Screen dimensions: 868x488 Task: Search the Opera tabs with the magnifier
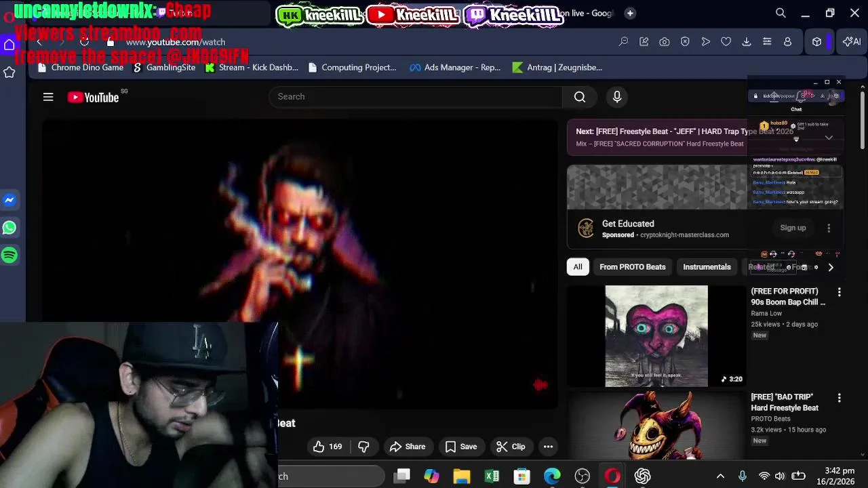781,13
